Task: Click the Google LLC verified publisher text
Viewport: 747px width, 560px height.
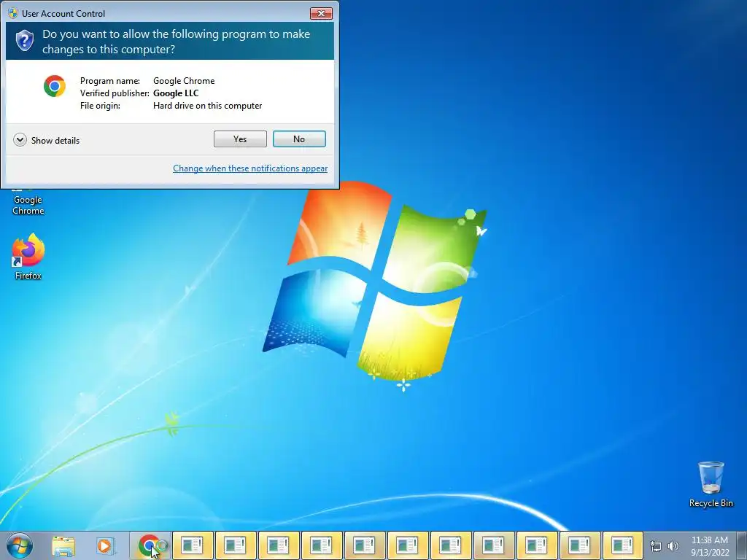Action: tap(176, 93)
